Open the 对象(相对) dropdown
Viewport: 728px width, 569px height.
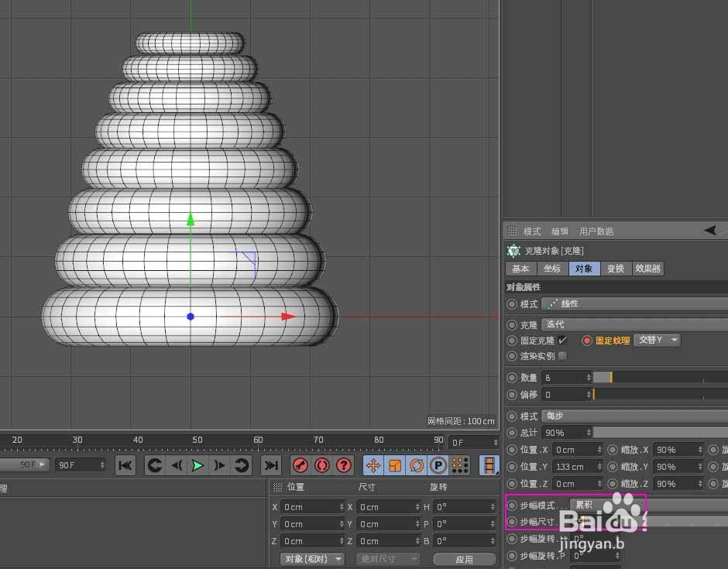click(312, 558)
